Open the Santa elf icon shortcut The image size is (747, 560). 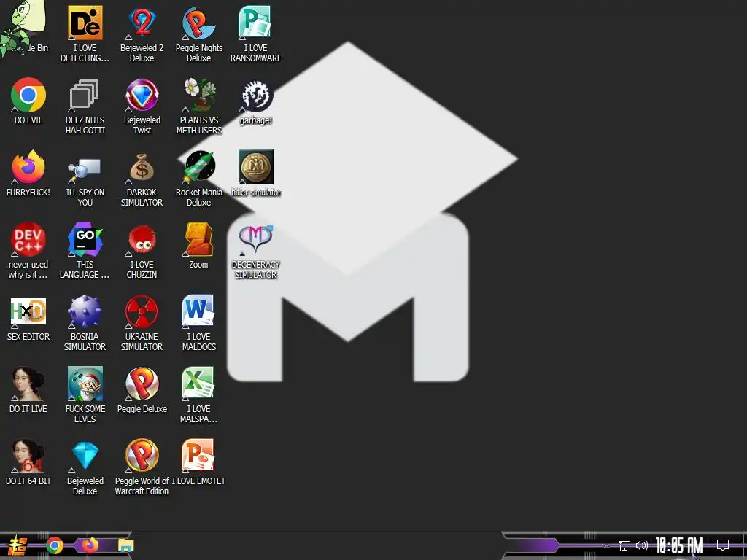pos(85,395)
